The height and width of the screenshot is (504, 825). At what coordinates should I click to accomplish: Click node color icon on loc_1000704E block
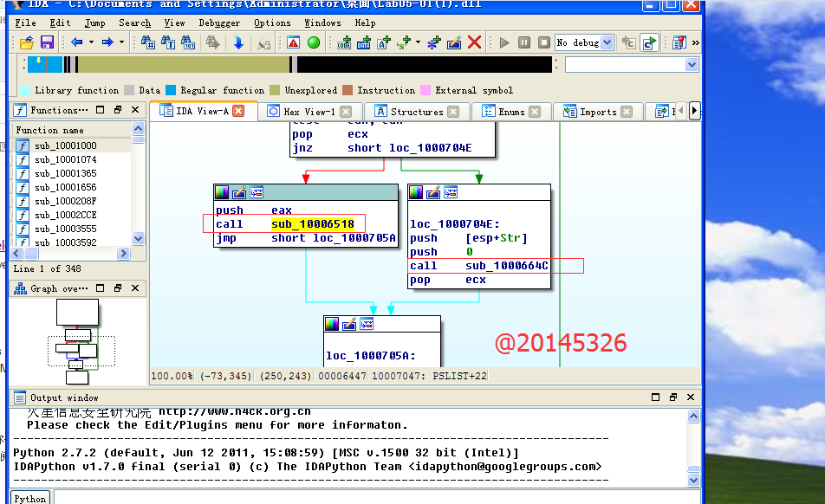coord(416,192)
